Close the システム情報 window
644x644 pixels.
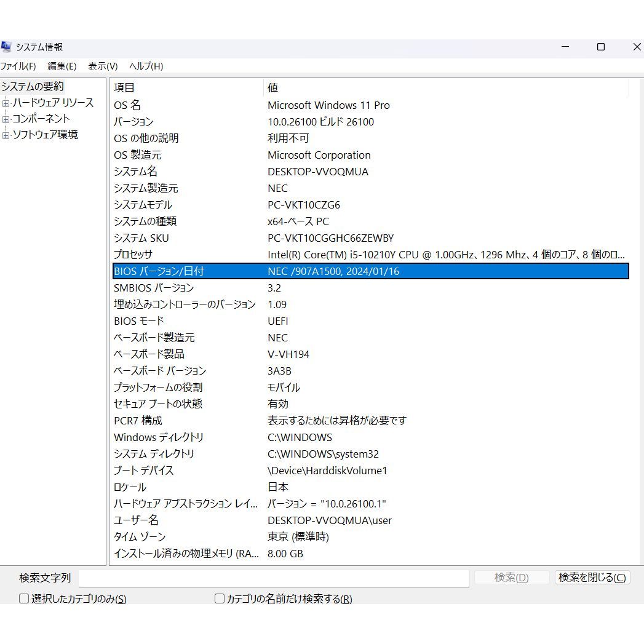(x=637, y=47)
